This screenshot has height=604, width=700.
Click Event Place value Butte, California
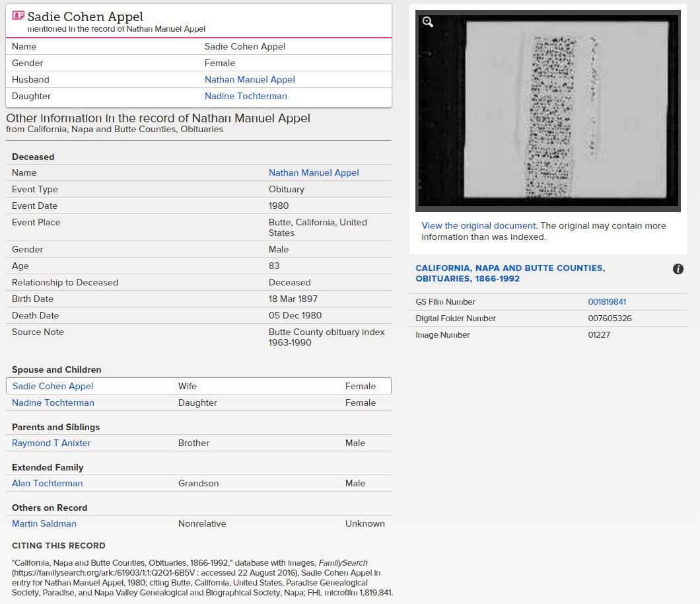[318, 227]
